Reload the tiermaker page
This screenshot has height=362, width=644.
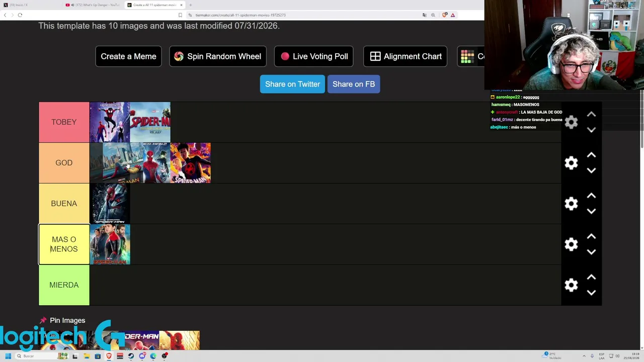pyautogui.click(x=20, y=15)
